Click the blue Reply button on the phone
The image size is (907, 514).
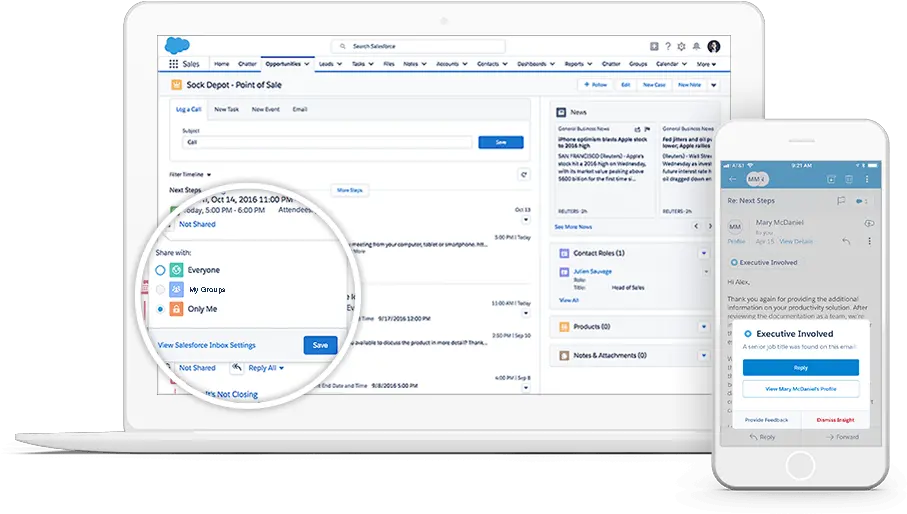(x=801, y=368)
